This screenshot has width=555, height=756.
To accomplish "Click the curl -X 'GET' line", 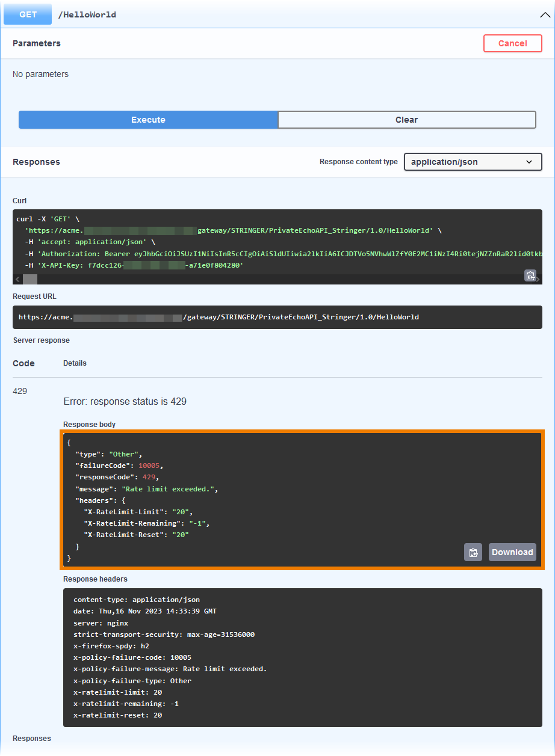I will [x=48, y=219].
